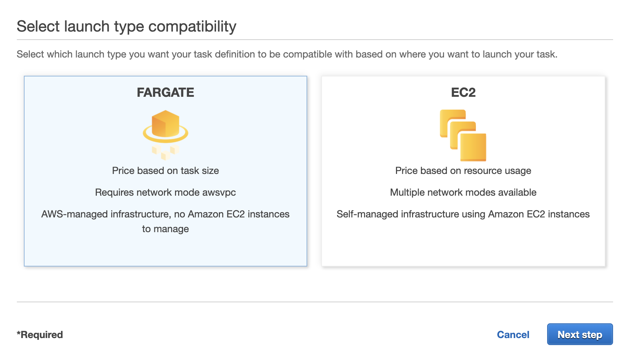This screenshot has height=364, width=632.
Task: Click the AWS-managed infrastructure description
Action: click(166, 221)
